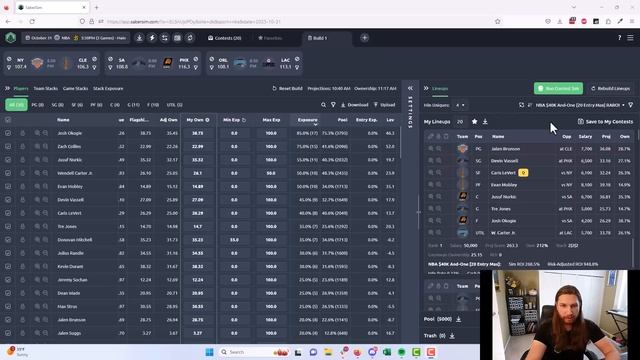This screenshot has width=640, height=360.
Task: Filter players by C position tab
Action: [115, 105]
